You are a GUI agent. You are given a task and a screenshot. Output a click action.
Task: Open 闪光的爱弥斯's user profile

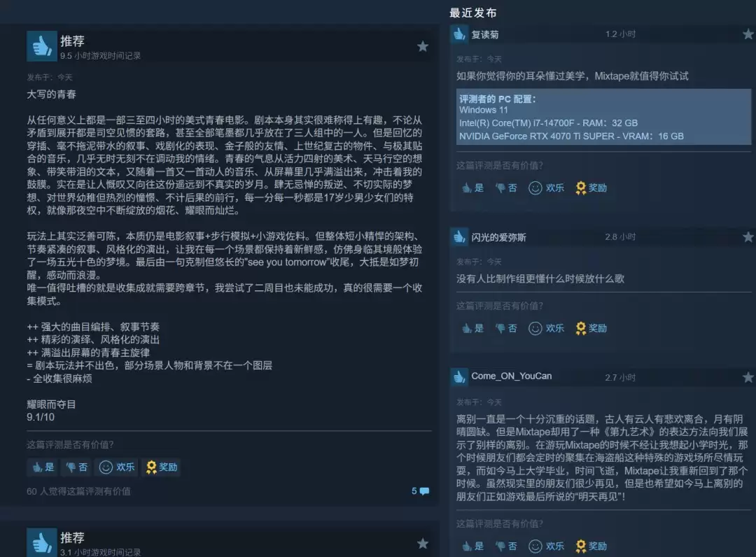click(x=498, y=237)
